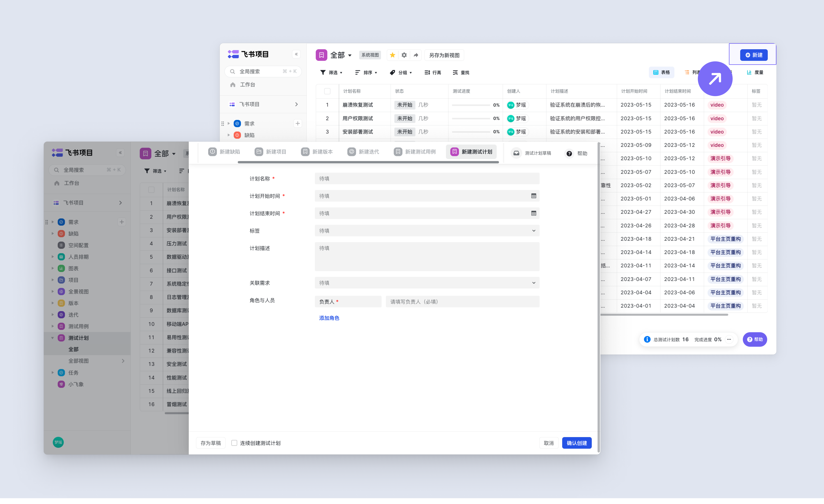This screenshot has height=504, width=824.
Task: Click the 行高 icon in back window toolbar
Action: tap(427, 72)
